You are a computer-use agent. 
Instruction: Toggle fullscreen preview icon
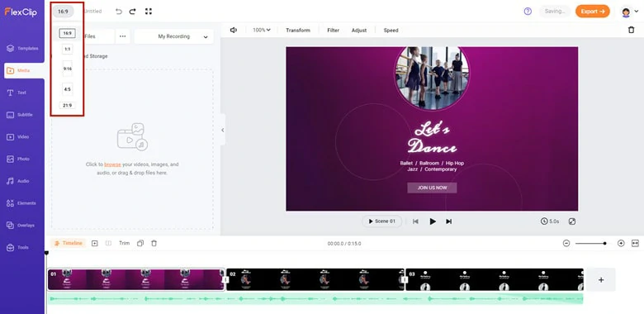point(571,221)
